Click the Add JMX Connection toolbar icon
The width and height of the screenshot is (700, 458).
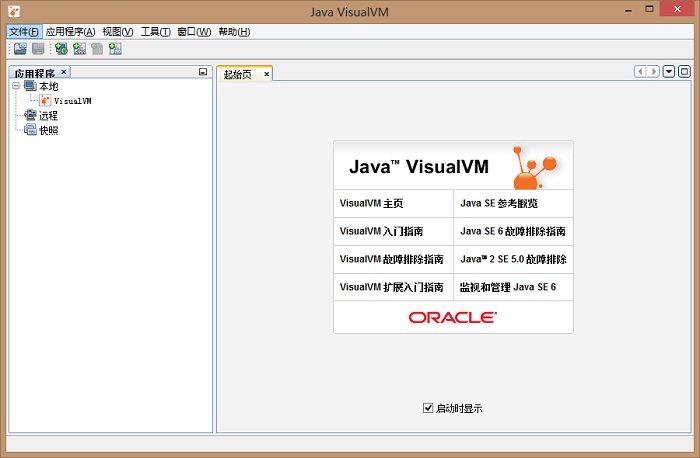pos(79,49)
